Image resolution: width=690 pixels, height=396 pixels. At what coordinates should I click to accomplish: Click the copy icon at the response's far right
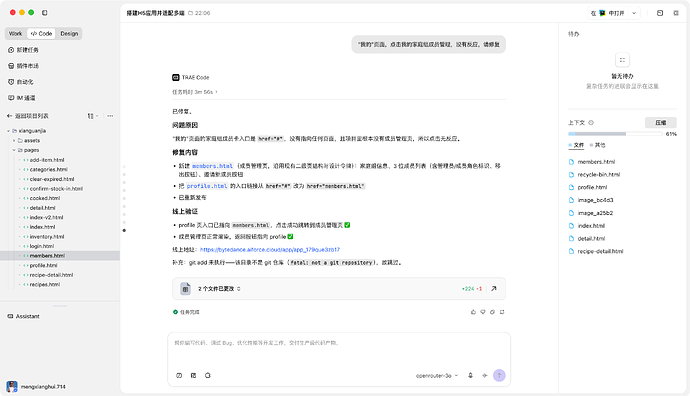(x=502, y=312)
